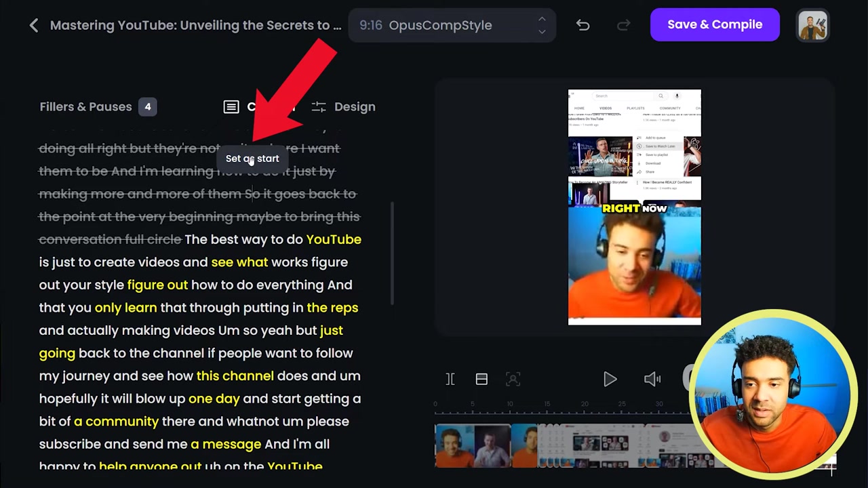Click the undo arrow icon
This screenshot has width=868, height=488.
coord(583,25)
